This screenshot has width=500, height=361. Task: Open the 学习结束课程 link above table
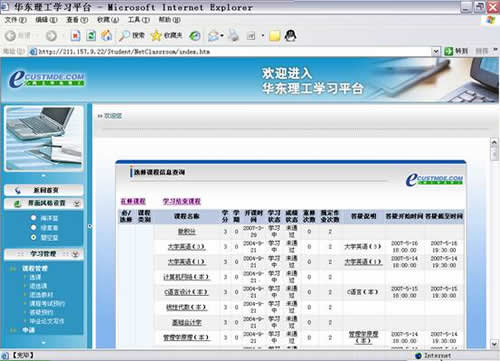(182, 201)
